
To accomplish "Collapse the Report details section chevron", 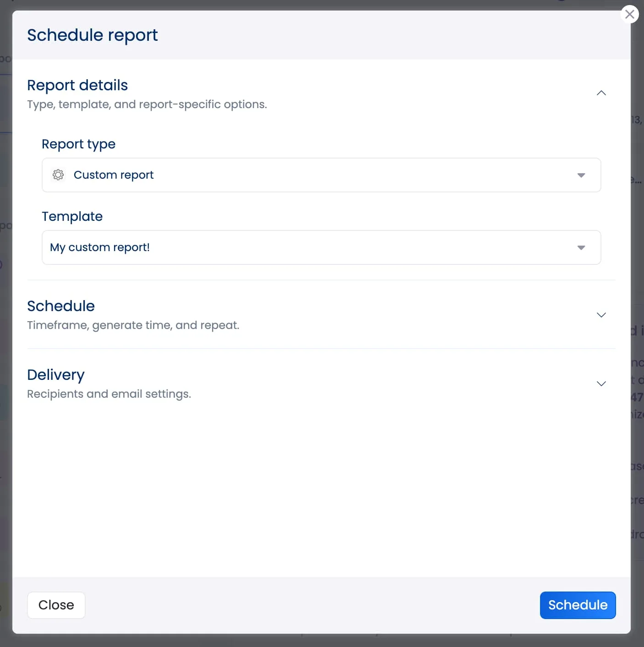I will pyautogui.click(x=601, y=93).
